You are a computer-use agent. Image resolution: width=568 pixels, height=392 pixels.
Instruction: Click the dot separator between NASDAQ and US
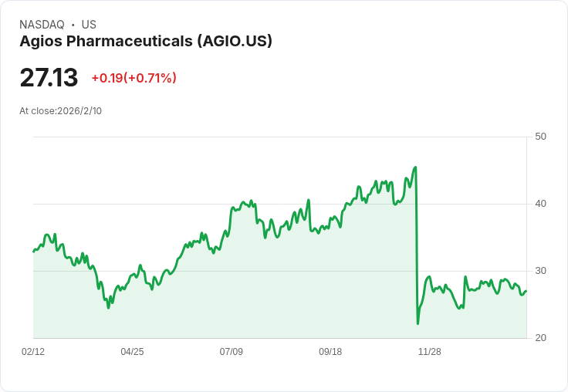click(73, 25)
